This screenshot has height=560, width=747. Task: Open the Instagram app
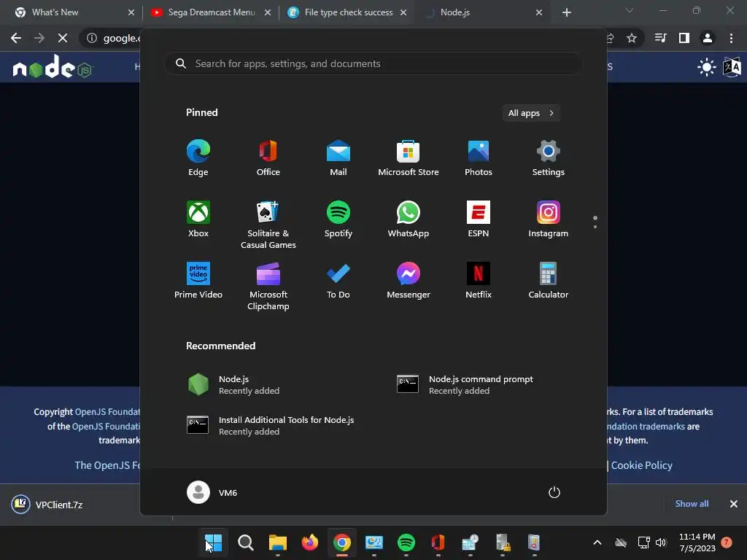coord(549,219)
